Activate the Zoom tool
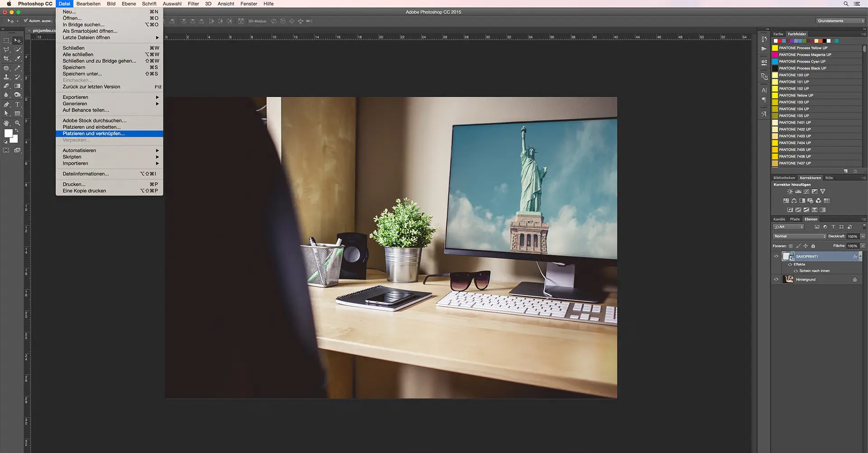Viewport: 868px width, 453px height. click(x=17, y=122)
